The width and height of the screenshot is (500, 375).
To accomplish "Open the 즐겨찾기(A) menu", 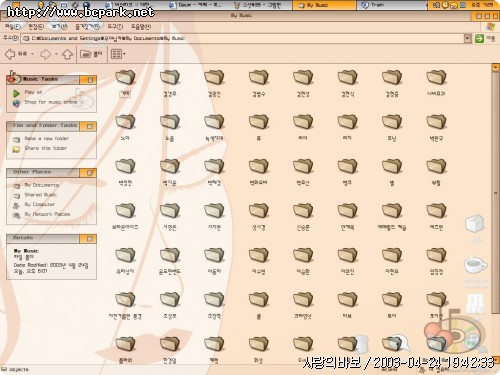I will click(x=87, y=26).
